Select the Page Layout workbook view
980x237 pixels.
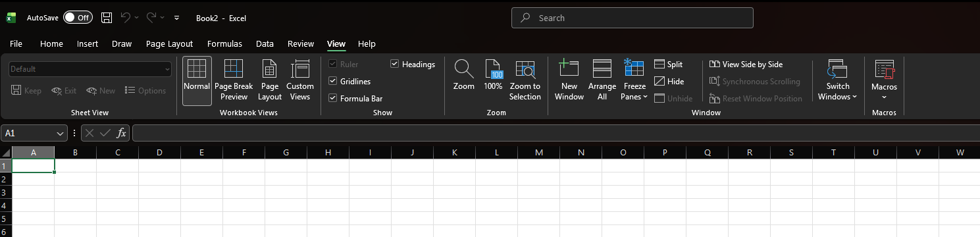click(x=270, y=81)
